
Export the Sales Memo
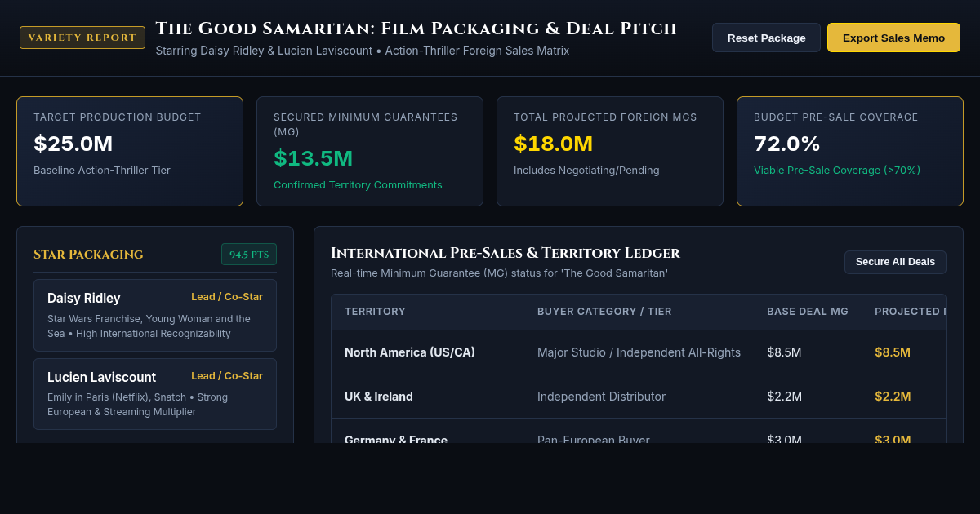(x=893, y=38)
